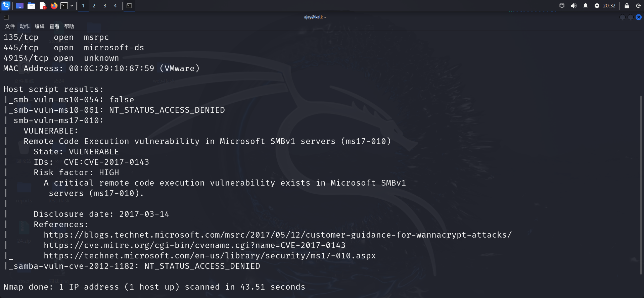Open the 查看 menu
This screenshot has height=298, width=644.
(x=54, y=27)
